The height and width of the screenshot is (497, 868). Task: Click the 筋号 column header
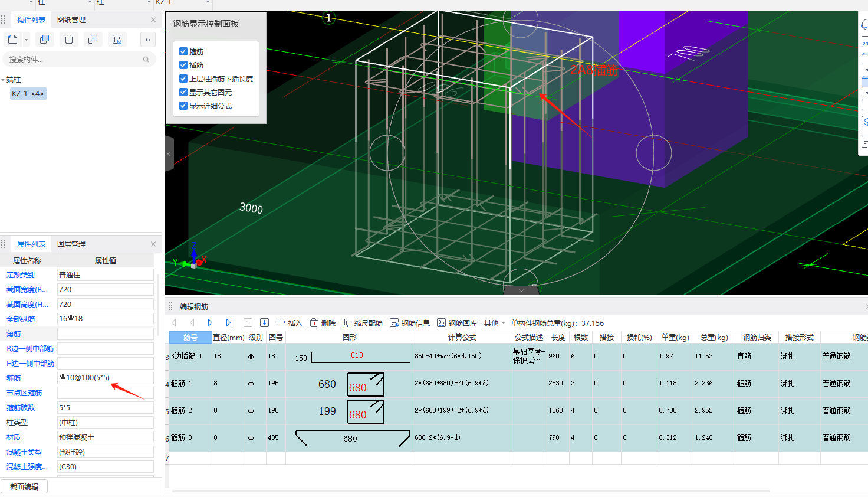coord(190,337)
